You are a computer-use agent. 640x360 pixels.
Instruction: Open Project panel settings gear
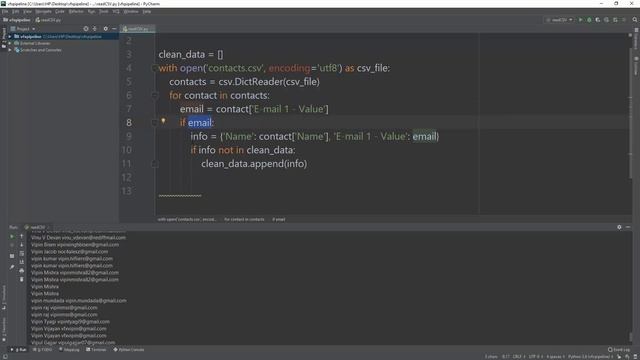click(x=105, y=29)
